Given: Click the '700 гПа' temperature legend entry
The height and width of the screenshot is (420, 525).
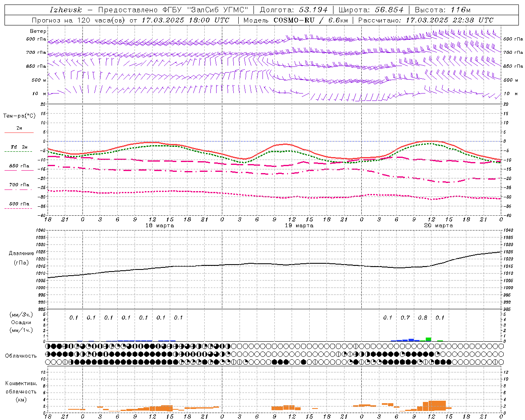Looking at the screenshot, I should [19, 185].
